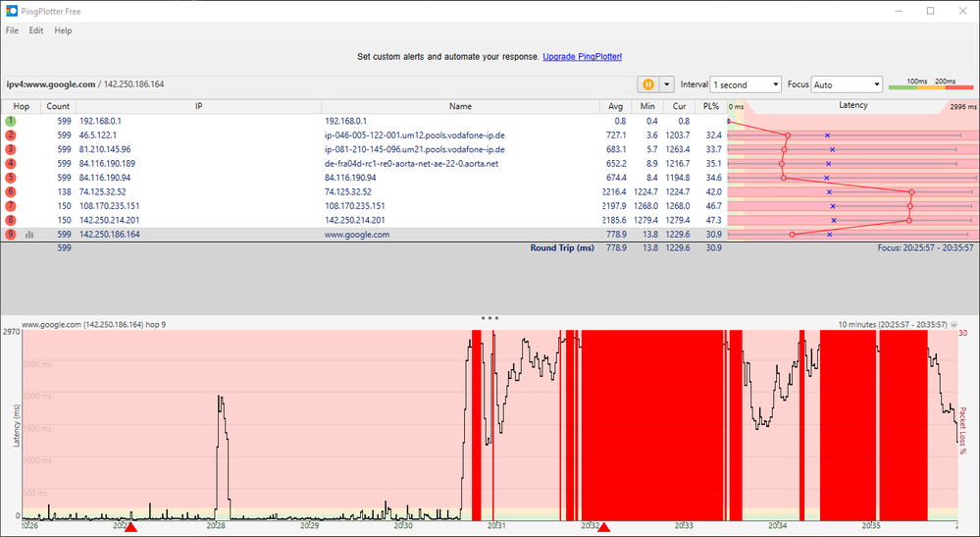Pause tracing with the orange pause button
The image size is (980, 537).
click(x=648, y=84)
